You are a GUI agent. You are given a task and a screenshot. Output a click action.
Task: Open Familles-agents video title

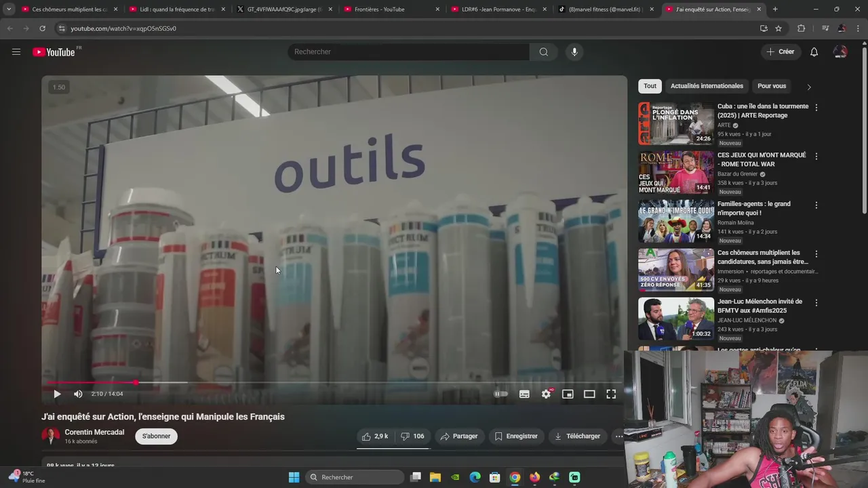(754, 208)
